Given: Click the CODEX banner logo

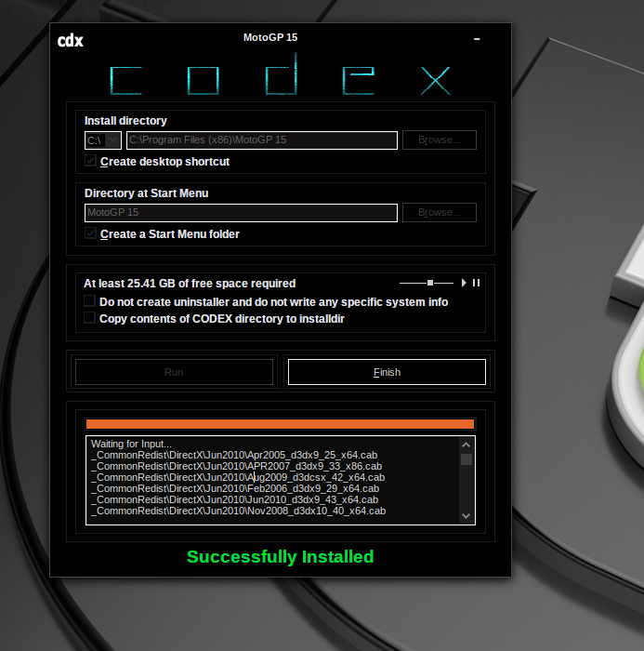Looking at the screenshot, I should (281, 75).
